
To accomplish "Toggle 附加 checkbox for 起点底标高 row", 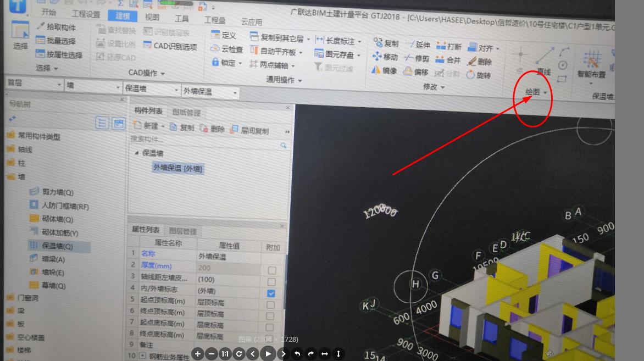I will click(x=269, y=327).
